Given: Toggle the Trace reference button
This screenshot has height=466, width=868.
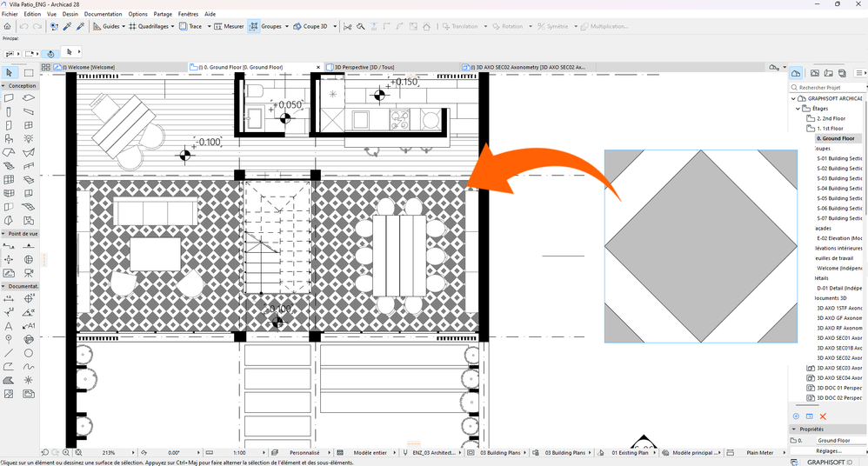Looking at the screenshot, I should pyautogui.click(x=190, y=26).
